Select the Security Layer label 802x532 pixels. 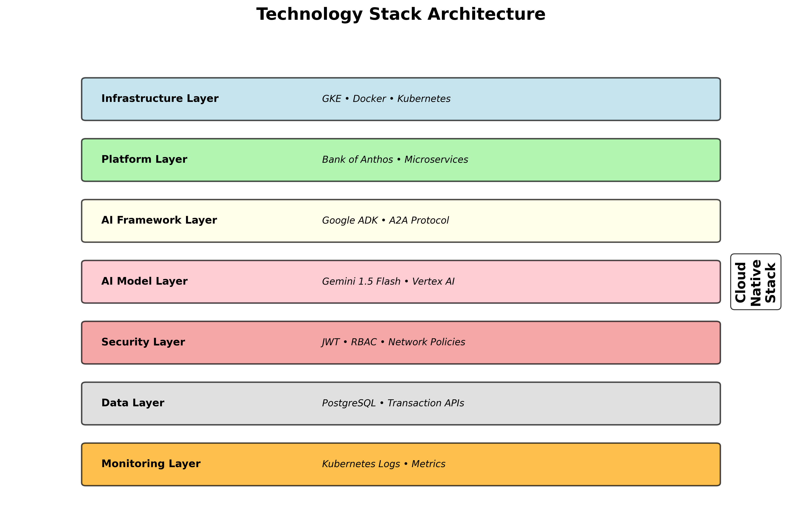click(143, 342)
